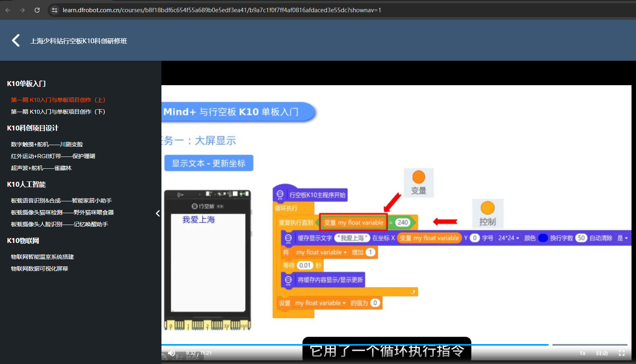Open my float variable dropdown in 设置 block
This screenshot has height=364, width=636.
point(320,303)
